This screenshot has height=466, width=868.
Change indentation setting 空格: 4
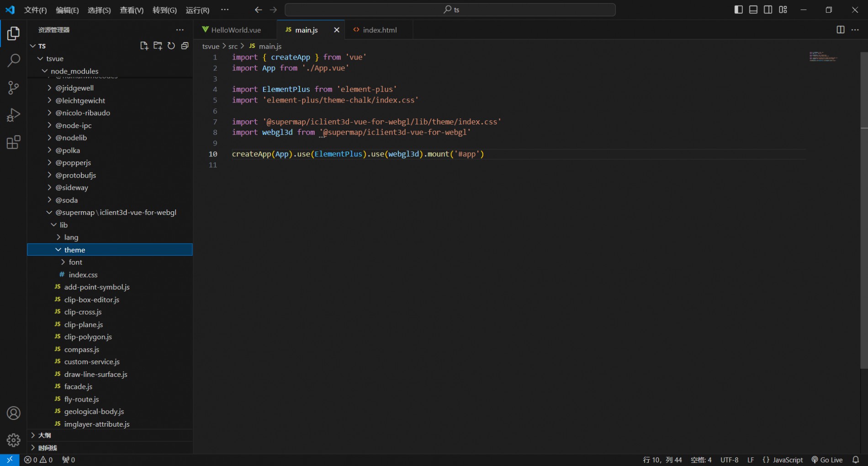pyautogui.click(x=701, y=460)
